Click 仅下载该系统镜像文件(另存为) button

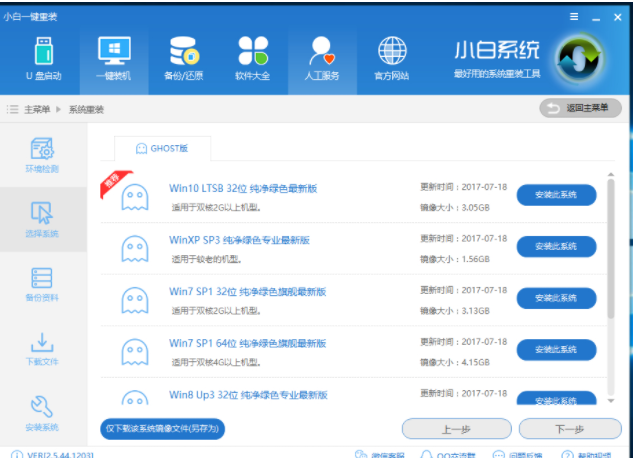pos(162,429)
